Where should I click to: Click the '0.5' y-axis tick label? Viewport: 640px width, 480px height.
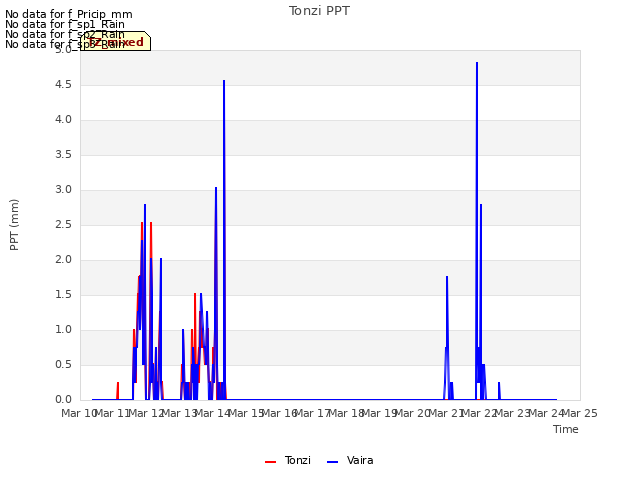63,364
